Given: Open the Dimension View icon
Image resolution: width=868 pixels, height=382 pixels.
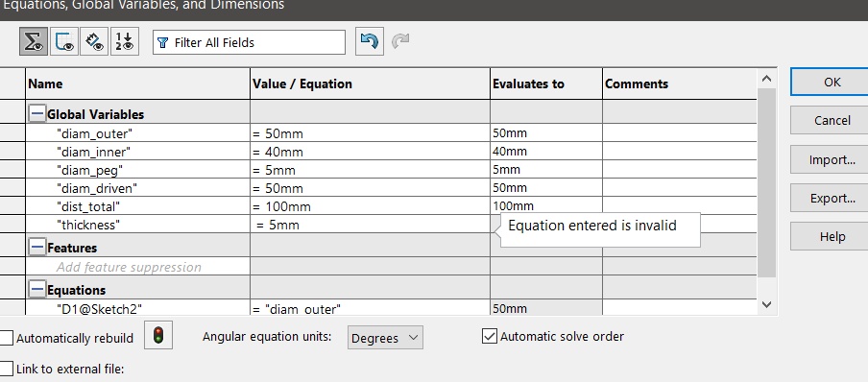Looking at the screenshot, I should pyautogui.click(x=94, y=41).
